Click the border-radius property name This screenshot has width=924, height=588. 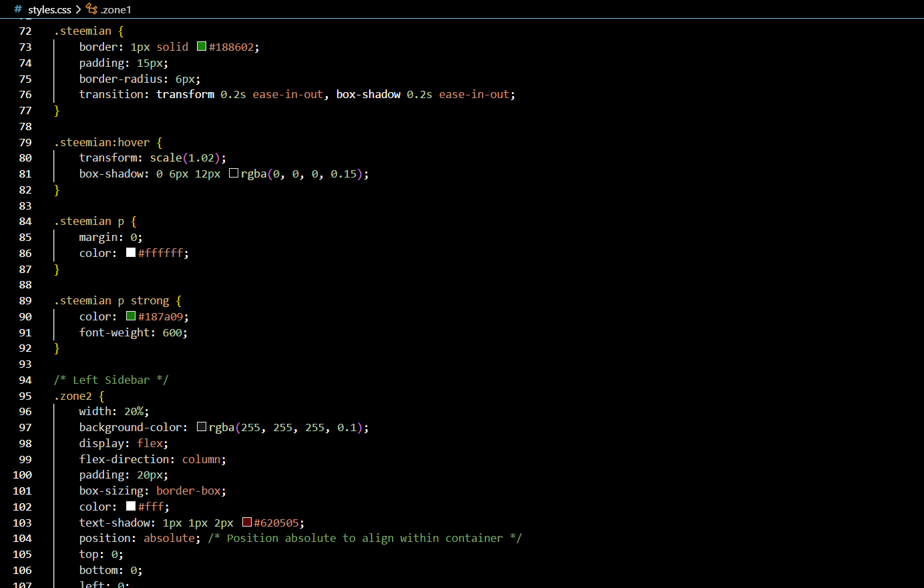(121, 79)
